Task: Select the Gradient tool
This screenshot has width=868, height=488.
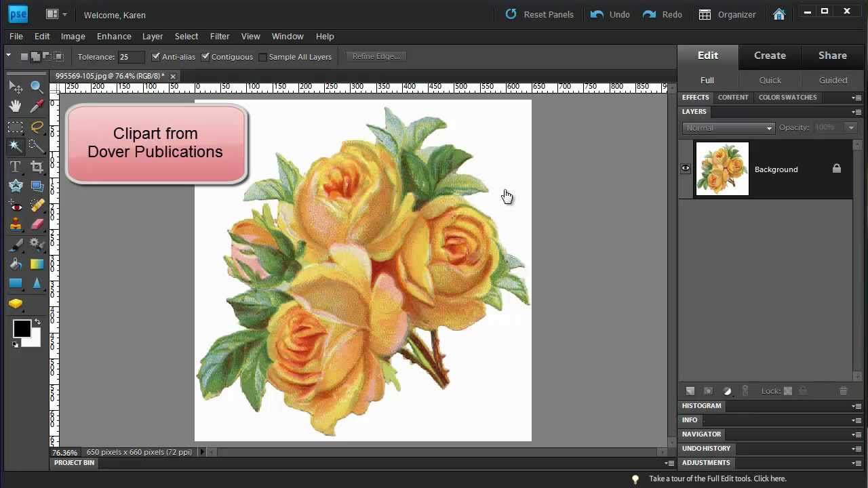Action: (x=37, y=264)
